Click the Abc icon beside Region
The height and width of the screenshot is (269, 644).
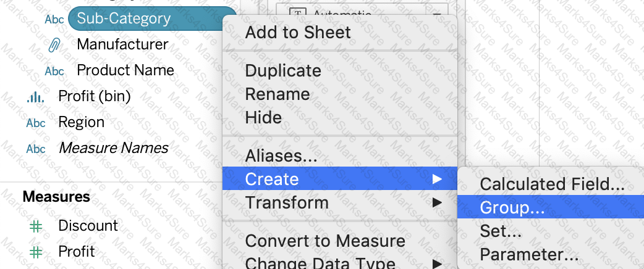[x=36, y=123]
